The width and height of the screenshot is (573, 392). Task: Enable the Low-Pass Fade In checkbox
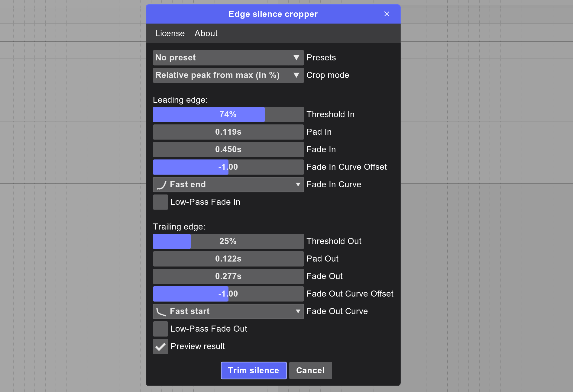(x=160, y=202)
